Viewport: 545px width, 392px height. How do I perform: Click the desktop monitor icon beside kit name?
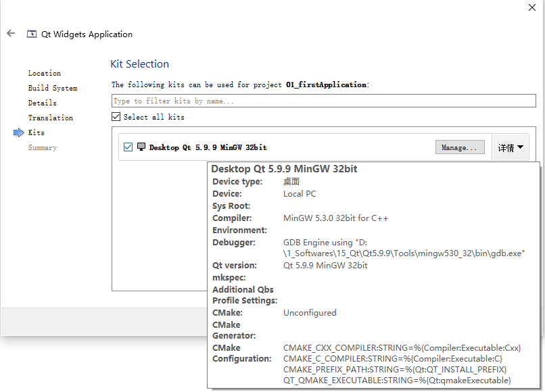point(141,147)
